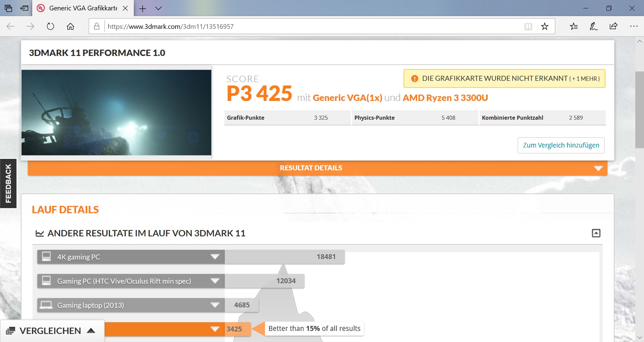Close the Generic VGA Grafikkarte tab
Screen dimensions: 644x342
pyautogui.click(x=125, y=8)
